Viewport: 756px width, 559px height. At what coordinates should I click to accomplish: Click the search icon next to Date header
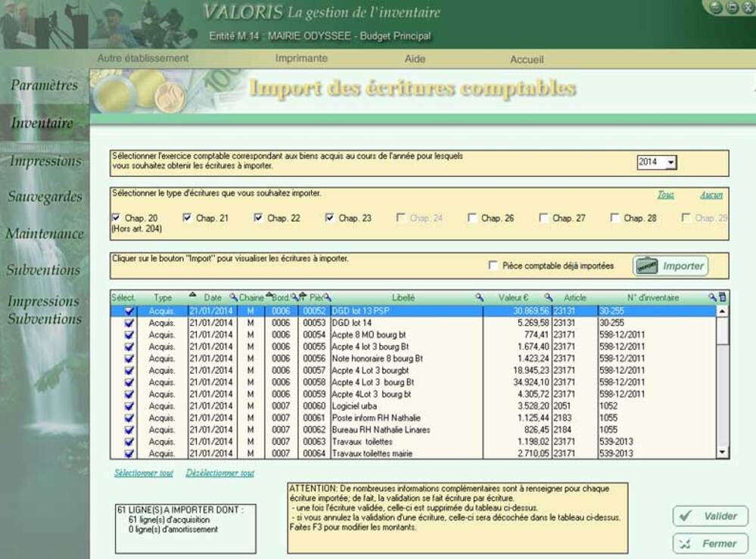click(x=233, y=298)
